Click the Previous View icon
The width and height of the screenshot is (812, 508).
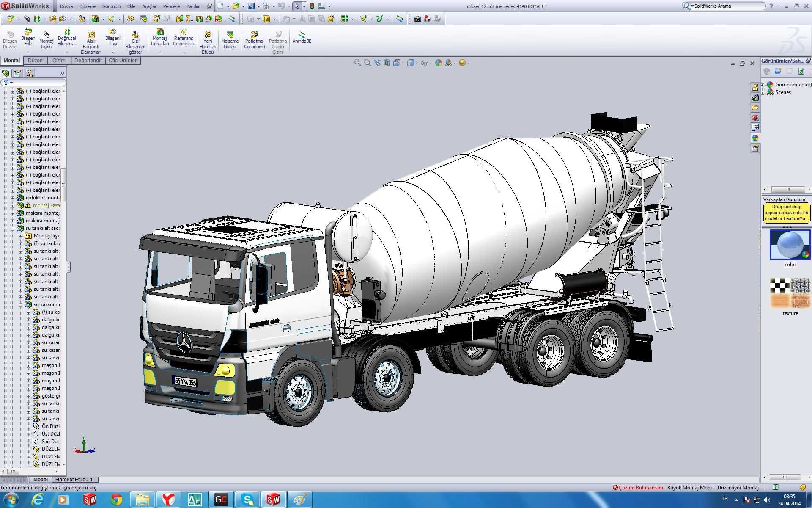377,63
